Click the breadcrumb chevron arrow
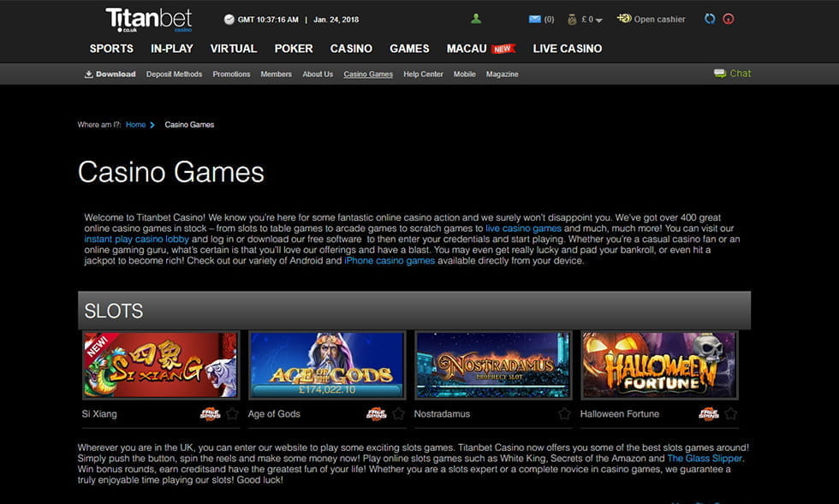The width and height of the screenshot is (839, 504). pyautogui.click(x=152, y=125)
